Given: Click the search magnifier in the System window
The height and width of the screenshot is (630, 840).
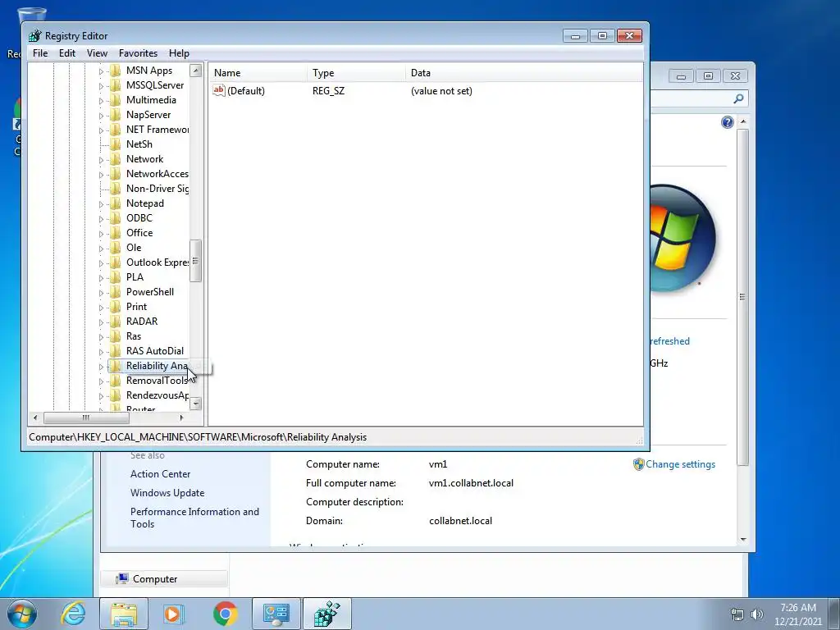Looking at the screenshot, I should (738, 98).
